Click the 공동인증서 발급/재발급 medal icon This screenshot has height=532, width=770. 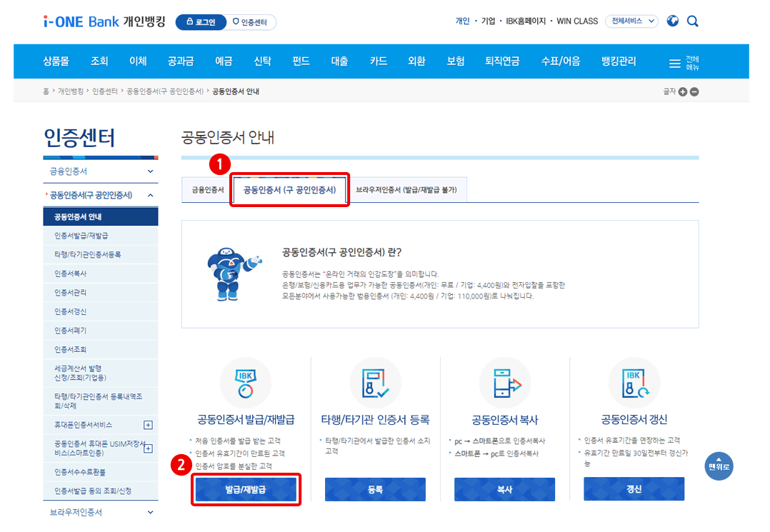[246, 383]
